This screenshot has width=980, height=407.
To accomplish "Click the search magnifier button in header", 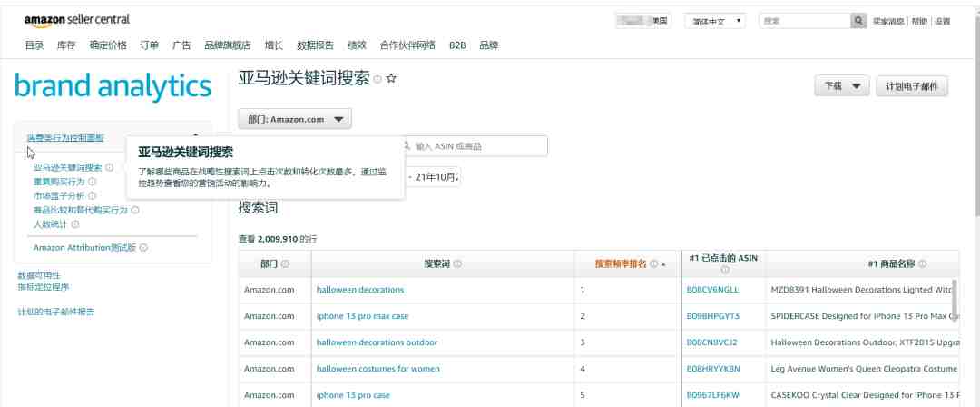I will (858, 21).
